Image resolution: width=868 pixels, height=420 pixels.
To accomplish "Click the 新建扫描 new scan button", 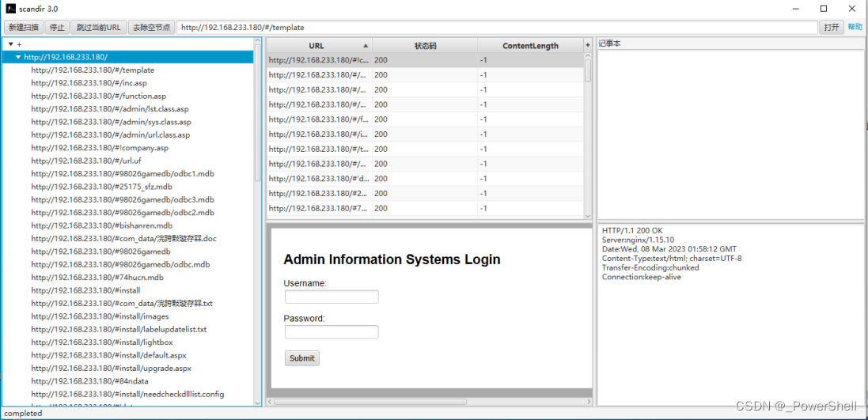I will click(x=24, y=27).
